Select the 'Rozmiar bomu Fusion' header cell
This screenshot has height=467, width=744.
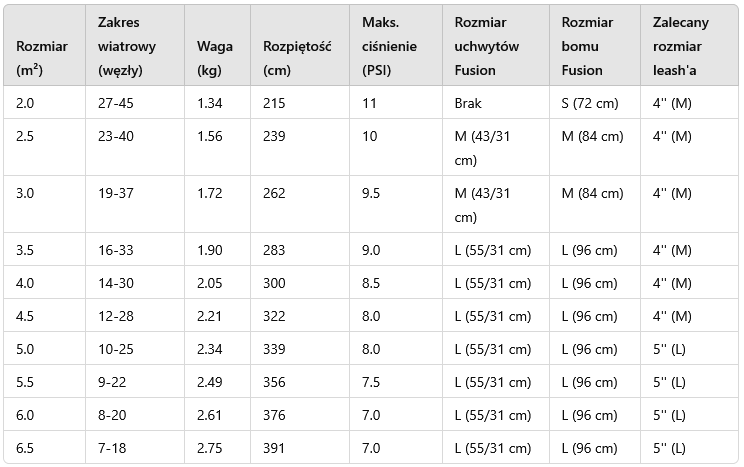[x=588, y=46]
